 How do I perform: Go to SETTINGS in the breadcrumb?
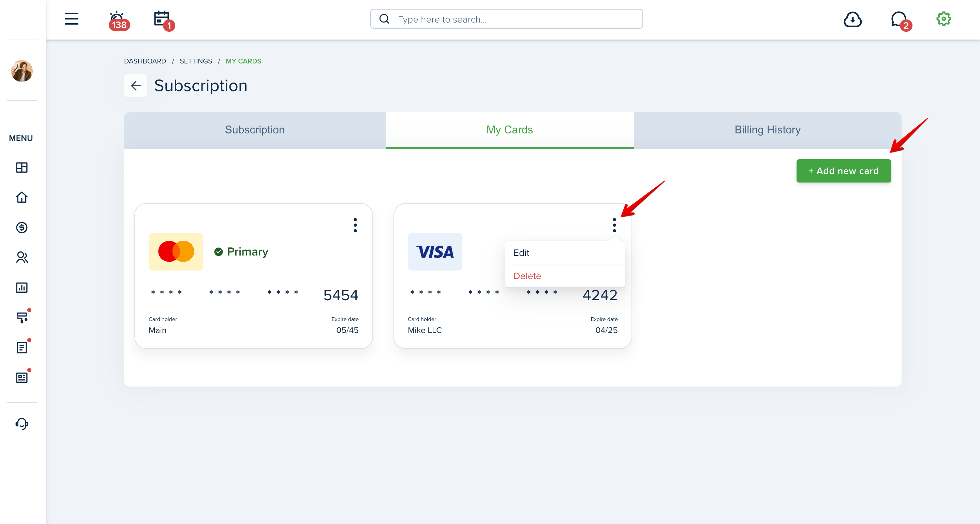(x=195, y=61)
